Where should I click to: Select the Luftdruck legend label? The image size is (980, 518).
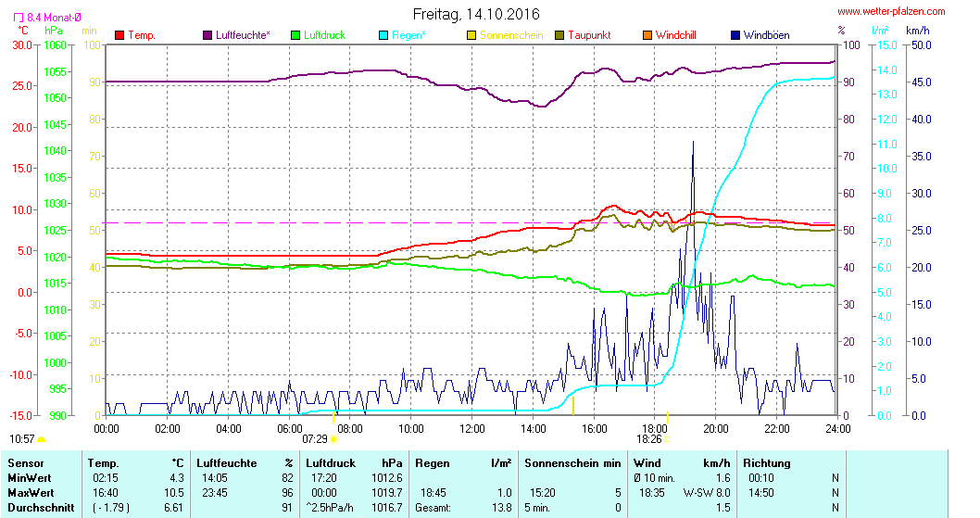point(325,35)
